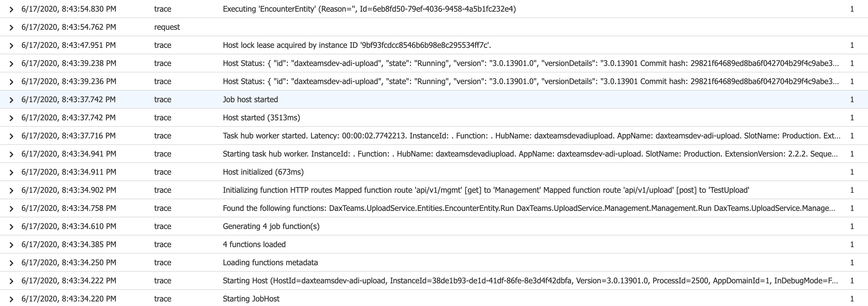
Task: Expand the 'Generating 4 job function(s)' entry
Action: coord(12,226)
